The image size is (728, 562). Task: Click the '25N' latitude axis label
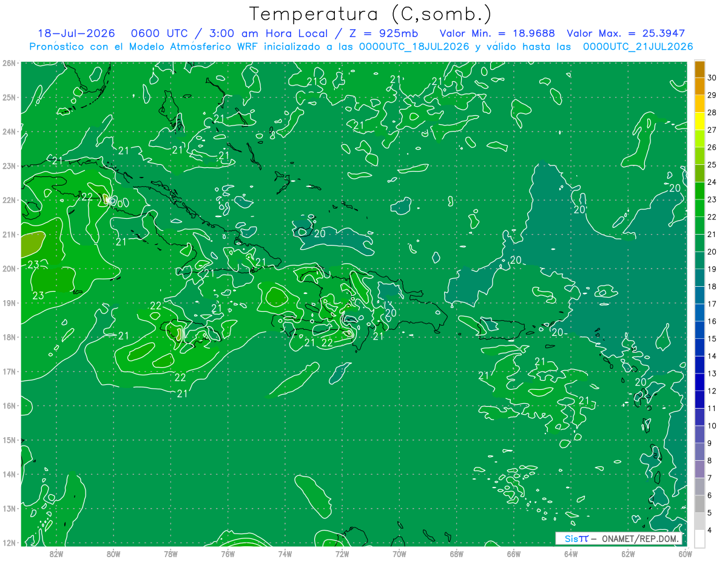pyautogui.click(x=8, y=97)
